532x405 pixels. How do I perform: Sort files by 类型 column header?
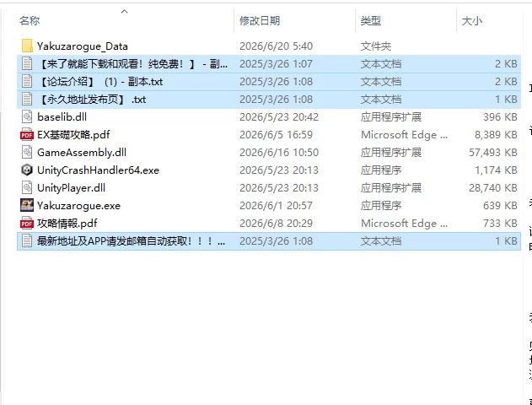(x=370, y=21)
